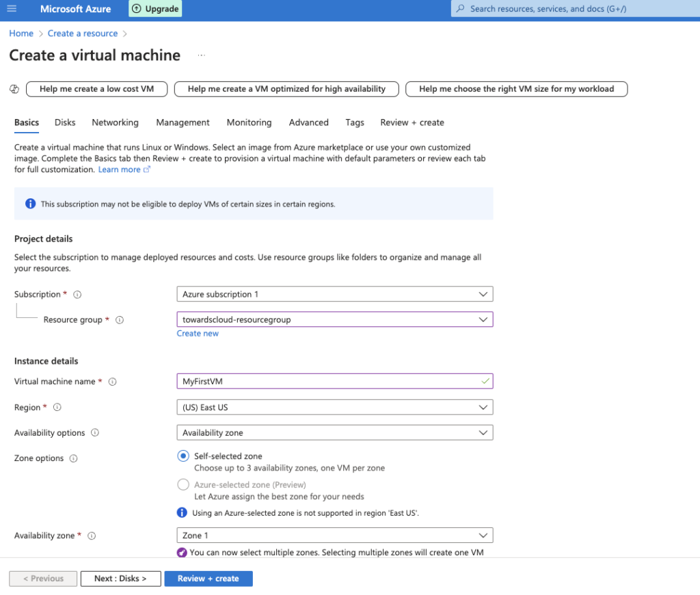The image size is (700, 595).
Task: Open the Availability options dropdown
Action: click(x=335, y=432)
